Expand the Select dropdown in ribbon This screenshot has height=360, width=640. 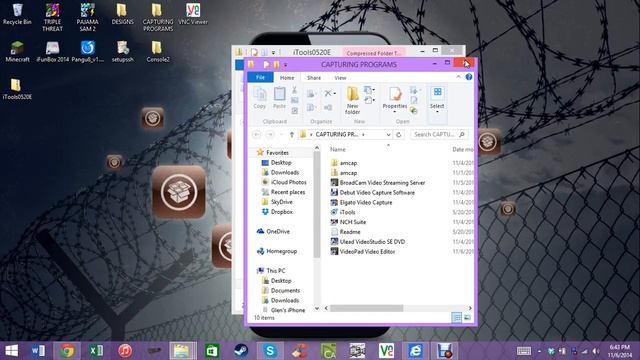click(x=437, y=112)
